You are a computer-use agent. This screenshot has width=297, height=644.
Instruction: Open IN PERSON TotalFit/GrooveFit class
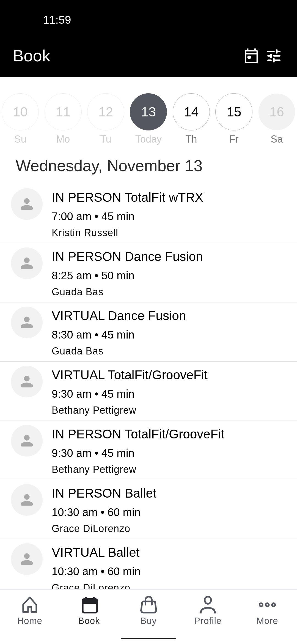tap(148, 451)
